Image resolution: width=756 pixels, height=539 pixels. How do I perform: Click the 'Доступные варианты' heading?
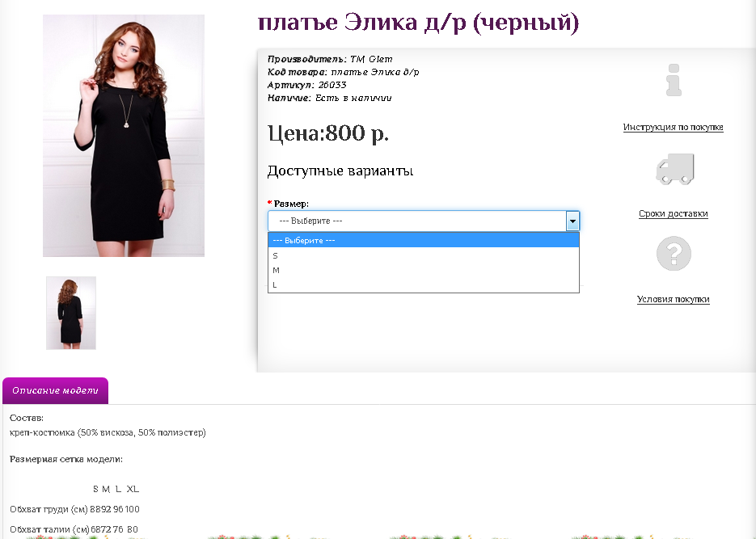(340, 171)
